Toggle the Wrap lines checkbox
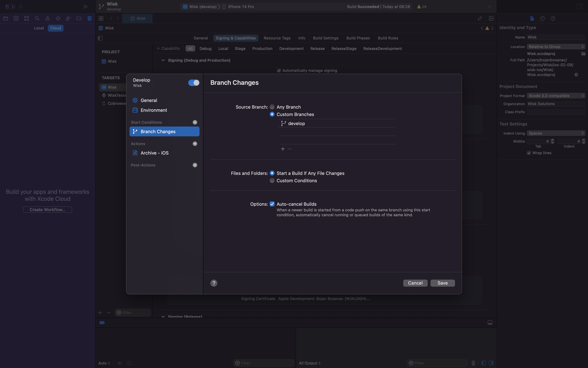This screenshot has height=368, width=588. click(529, 153)
